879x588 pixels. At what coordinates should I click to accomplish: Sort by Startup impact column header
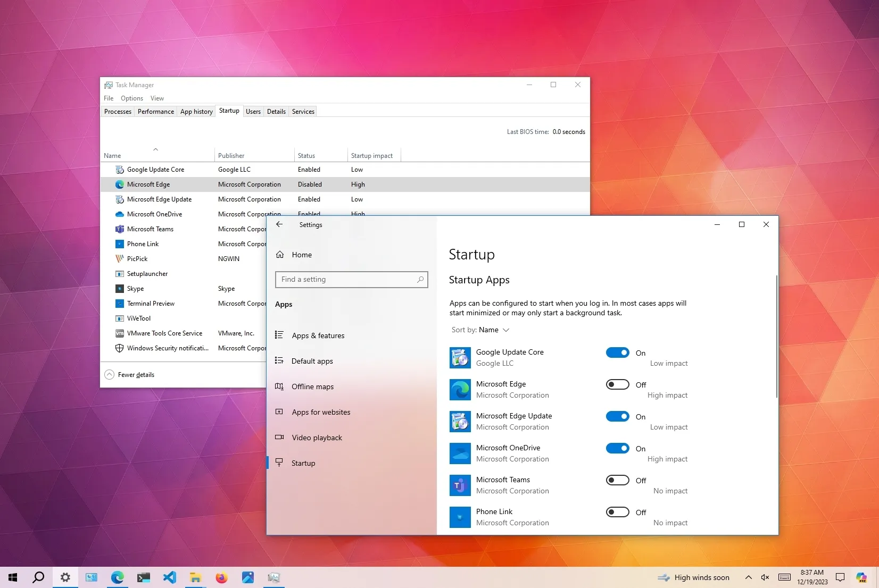pyautogui.click(x=374, y=156)
